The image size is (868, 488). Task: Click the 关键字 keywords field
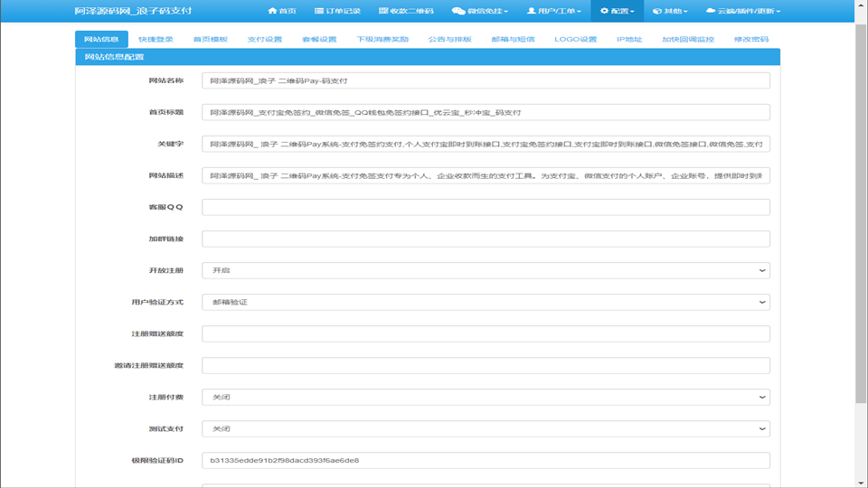click(x=486, y=144)
